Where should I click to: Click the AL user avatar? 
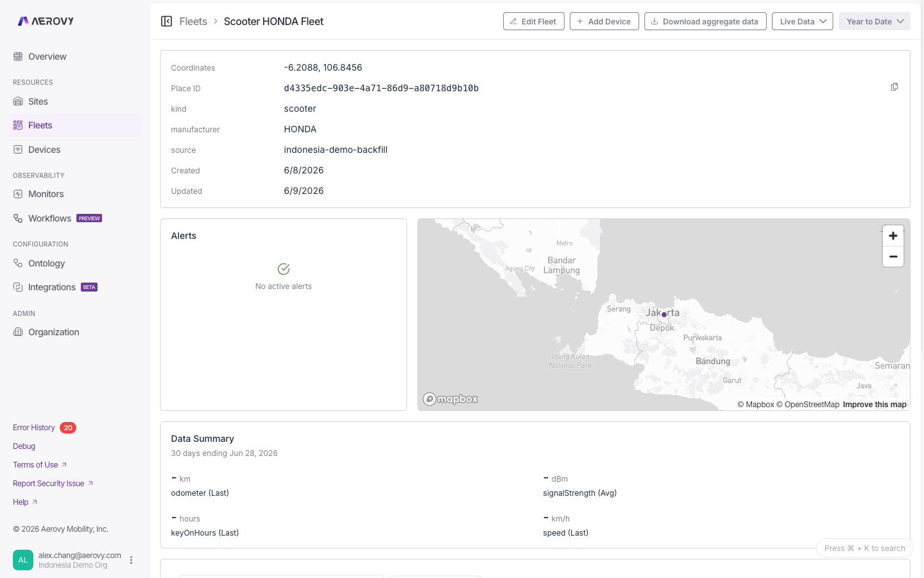[23, 560]
